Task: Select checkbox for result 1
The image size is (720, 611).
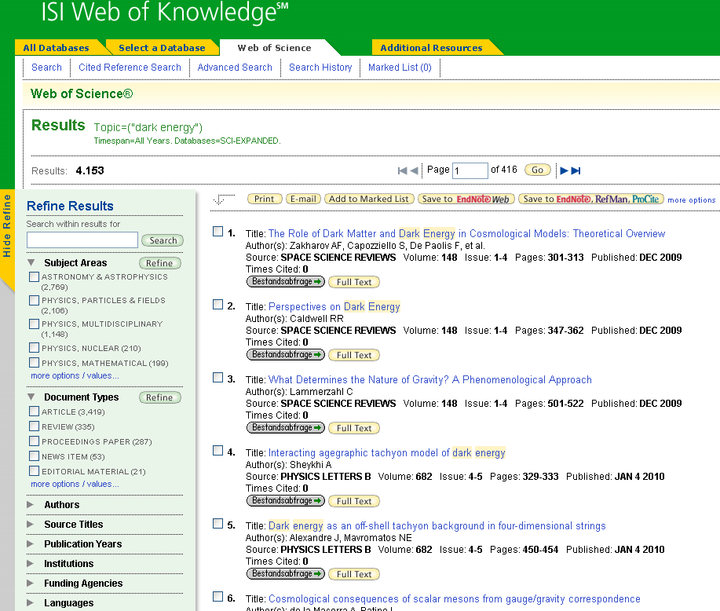Action: pos(218,231)
